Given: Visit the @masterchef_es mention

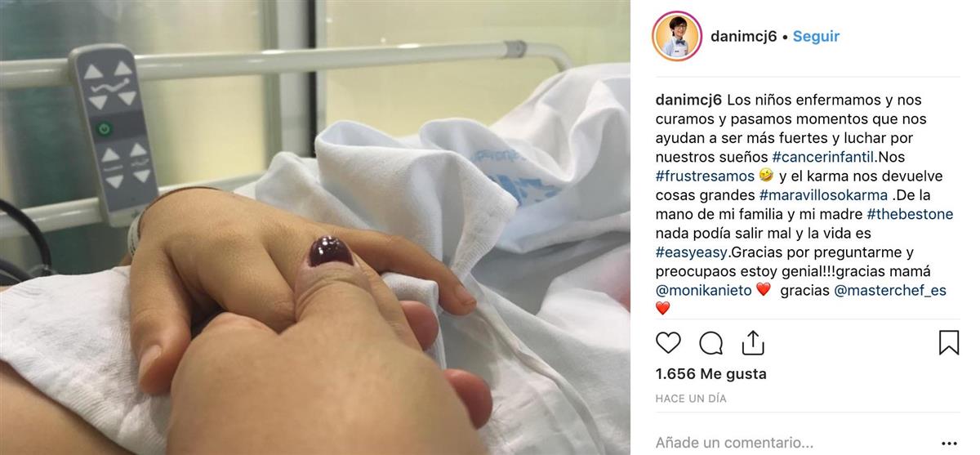Looking at the screenshot, I should tap(890, 290).
